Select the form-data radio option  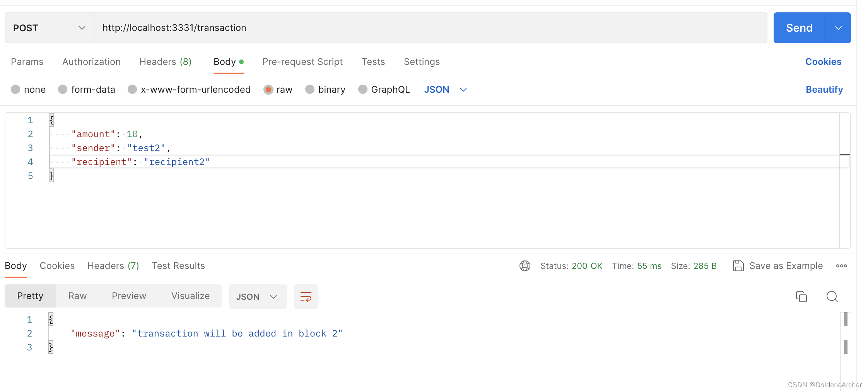pos(63,90)
